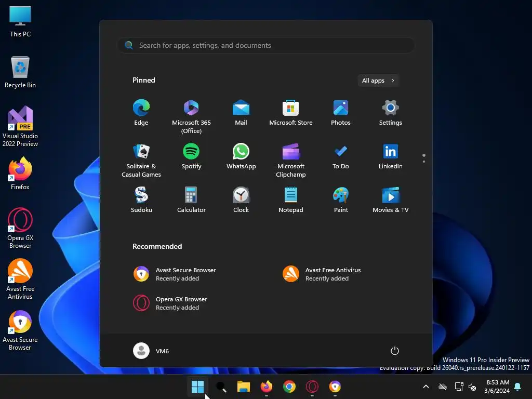The image size is (532, 399).
Task: Open Settings from pinned apps
Action: pos(391,113)
